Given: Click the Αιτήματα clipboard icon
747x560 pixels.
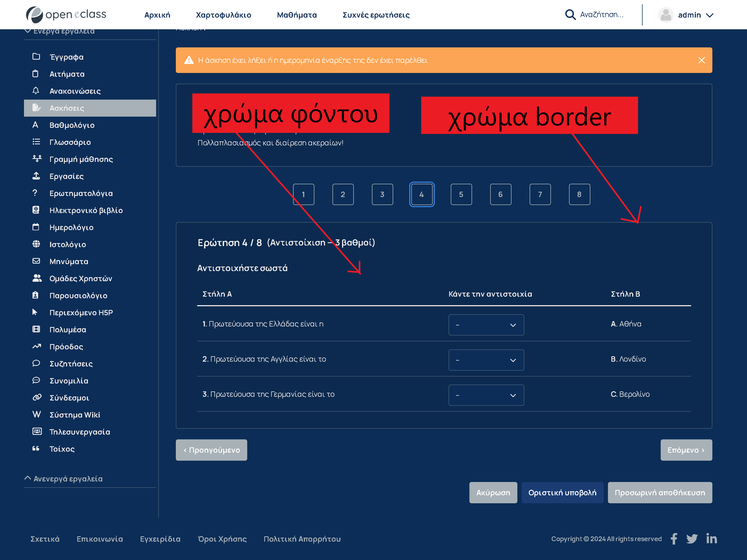Looking at the screenshot, I should (x=35, y=73).
